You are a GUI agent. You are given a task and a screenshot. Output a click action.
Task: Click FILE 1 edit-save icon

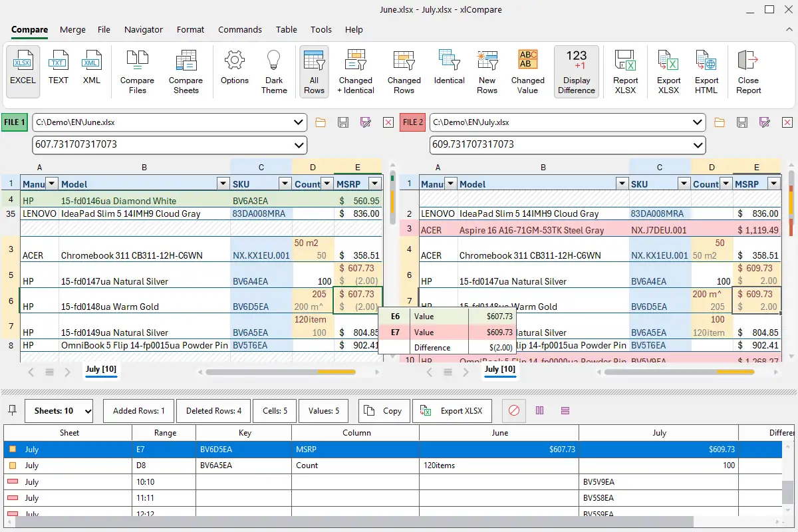pos(365,122)
